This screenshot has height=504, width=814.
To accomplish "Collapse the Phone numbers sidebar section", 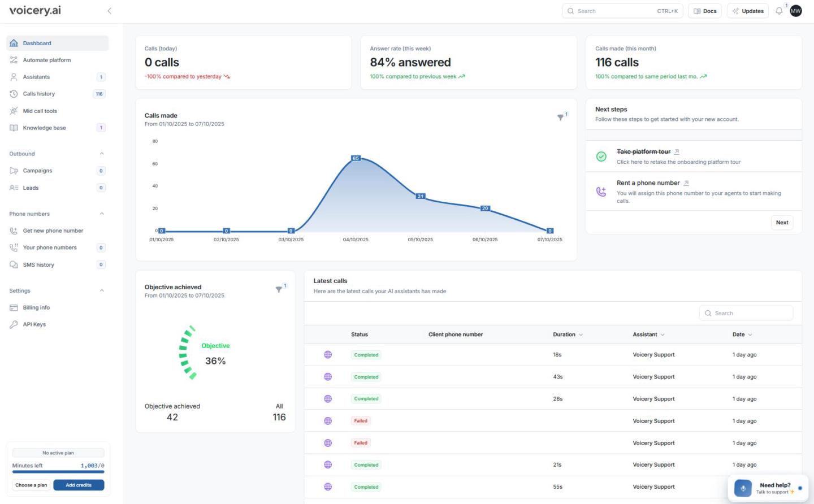I will (102, 214).
